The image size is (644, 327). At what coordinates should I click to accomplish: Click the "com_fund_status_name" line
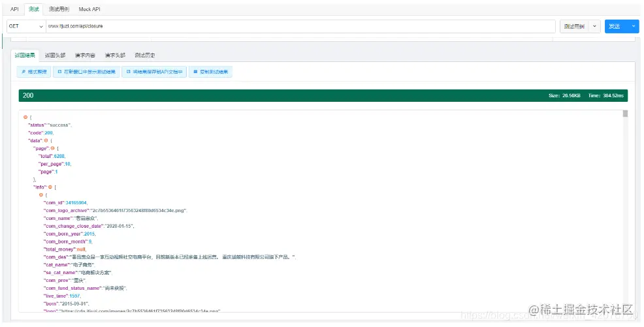click(85, 288)
